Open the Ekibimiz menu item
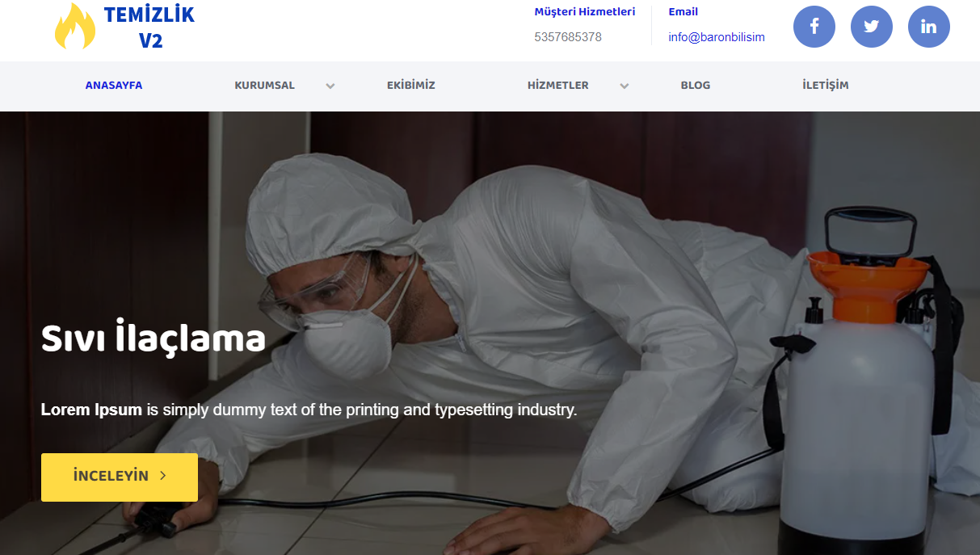Image resolution: width=980 pixels, height=555 pixels. (x=411, y=85)
